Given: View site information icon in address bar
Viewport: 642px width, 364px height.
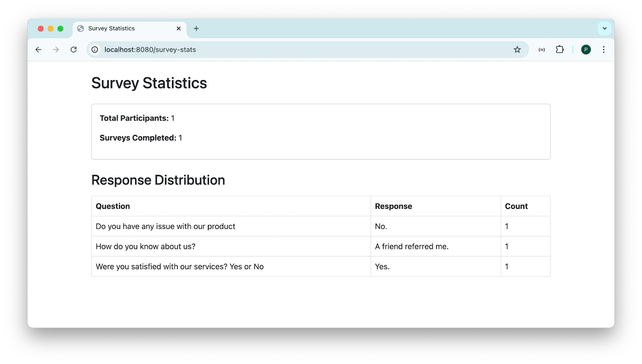Looking at the screenshot, I should pos(95,50).
